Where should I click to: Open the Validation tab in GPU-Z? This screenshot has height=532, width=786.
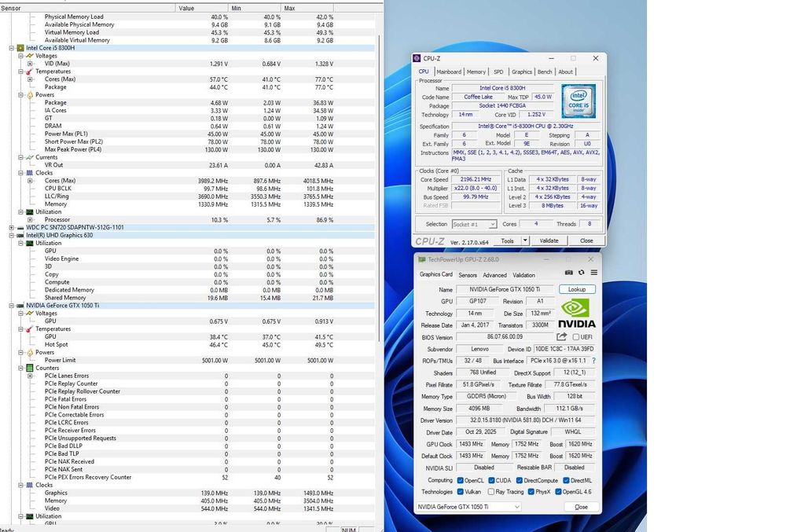(x=523, y=275)
